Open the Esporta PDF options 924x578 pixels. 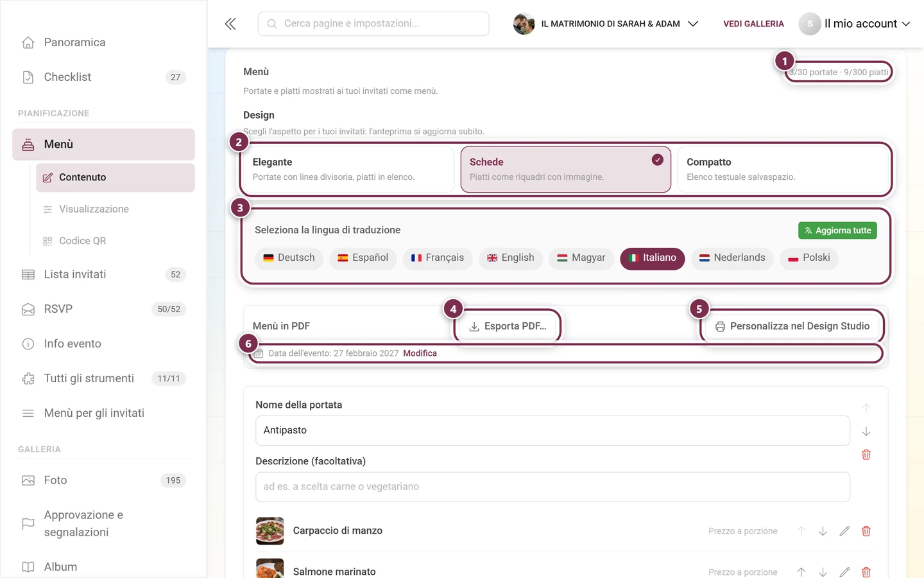coord(508,326)
